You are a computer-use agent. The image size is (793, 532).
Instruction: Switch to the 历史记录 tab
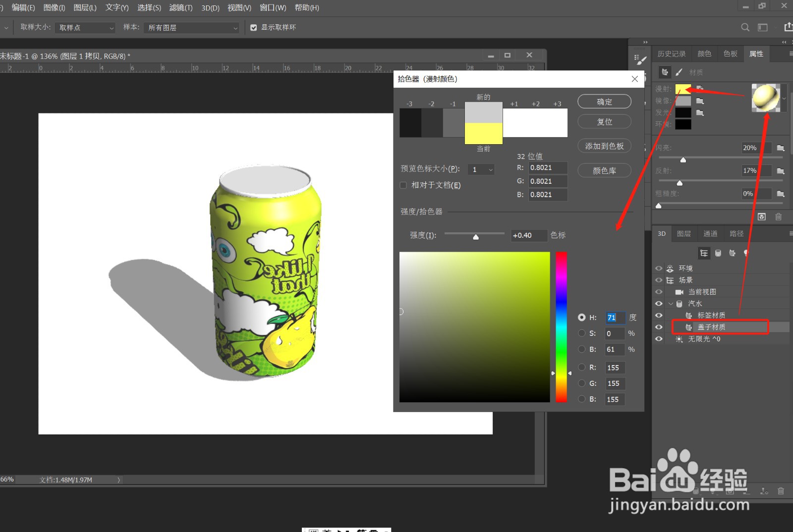click(x=672, y=53)
